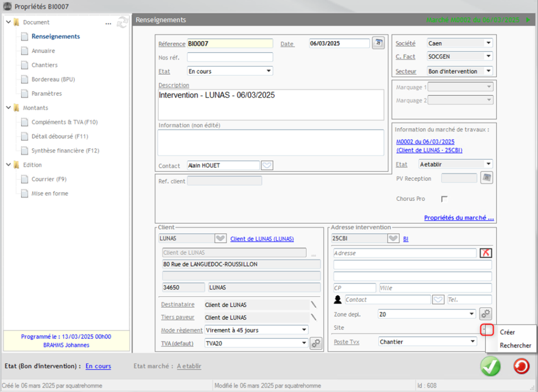Open the calendar icon beside the date
The width and height of the screenshot is (538, 392).
click(378, 44)
